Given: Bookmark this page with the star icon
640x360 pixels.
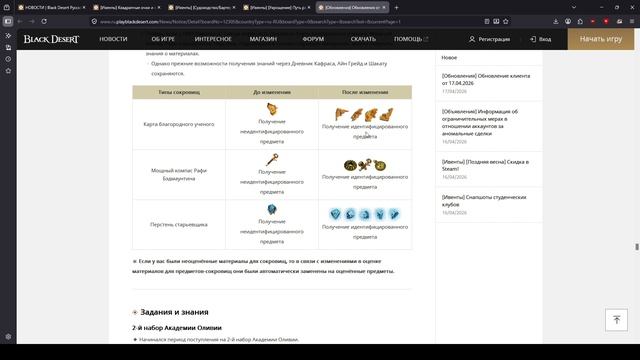Looking at the screenshot, I should pos(506,21).
